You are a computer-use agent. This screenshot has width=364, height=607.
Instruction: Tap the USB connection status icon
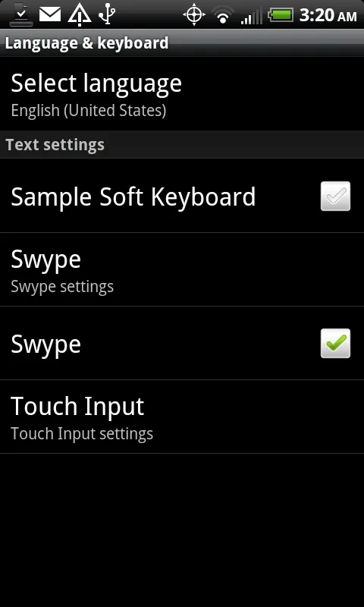[107, 14]
